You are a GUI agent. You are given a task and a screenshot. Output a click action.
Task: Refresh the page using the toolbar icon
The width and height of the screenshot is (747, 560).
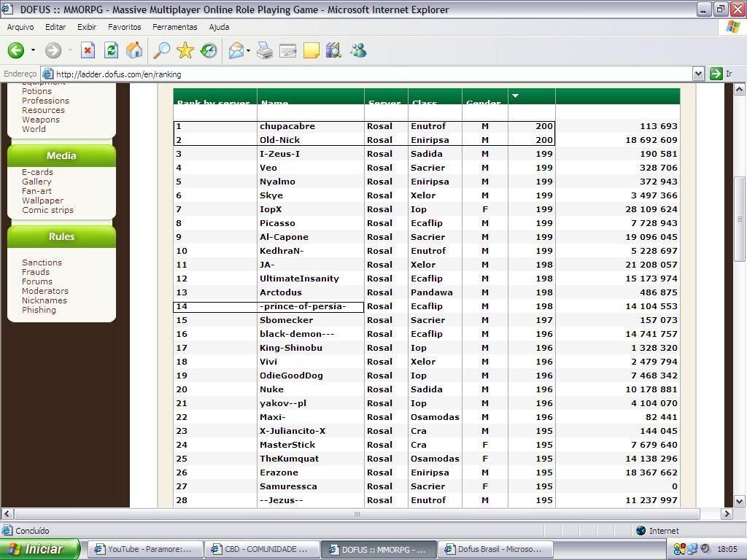click(x=111, y=50)
